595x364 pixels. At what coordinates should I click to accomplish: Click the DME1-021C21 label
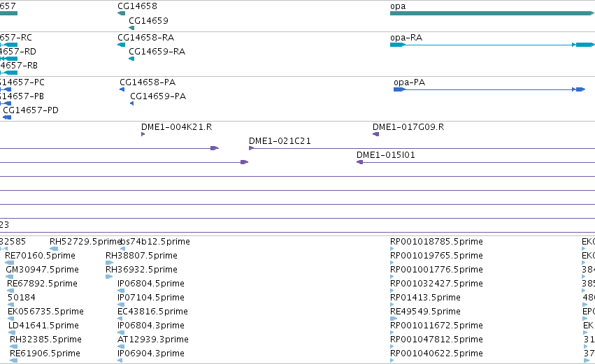280,141
